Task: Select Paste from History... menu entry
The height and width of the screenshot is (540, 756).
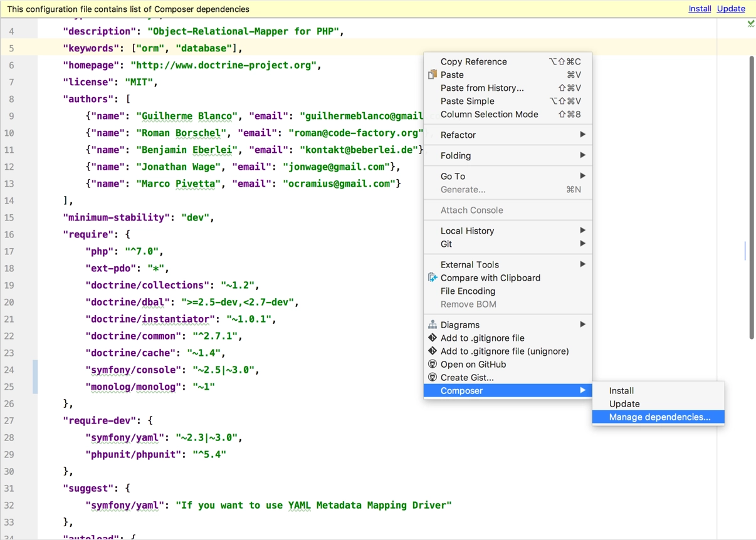Action: 508,88
